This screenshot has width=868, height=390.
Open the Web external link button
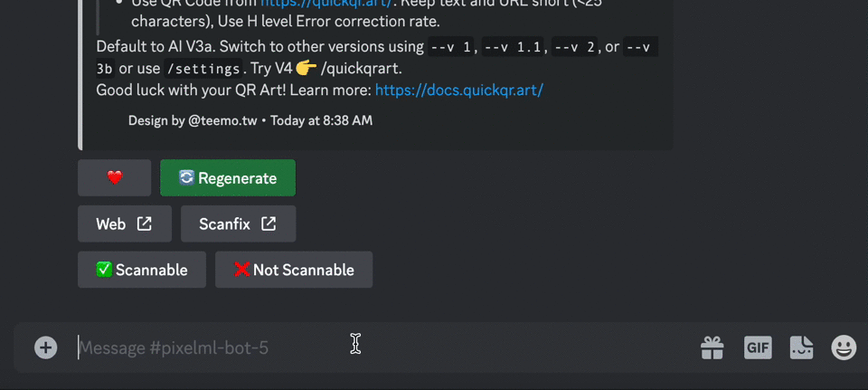[124, 224]
